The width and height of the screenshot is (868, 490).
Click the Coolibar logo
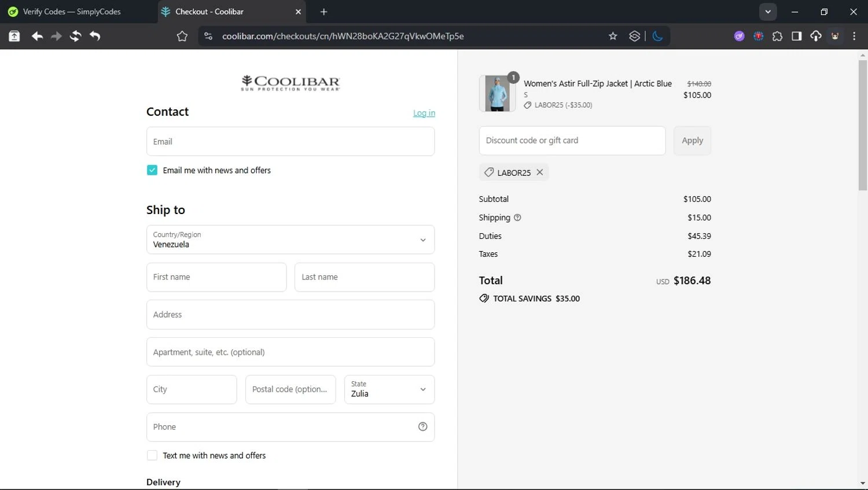(290, 83)
